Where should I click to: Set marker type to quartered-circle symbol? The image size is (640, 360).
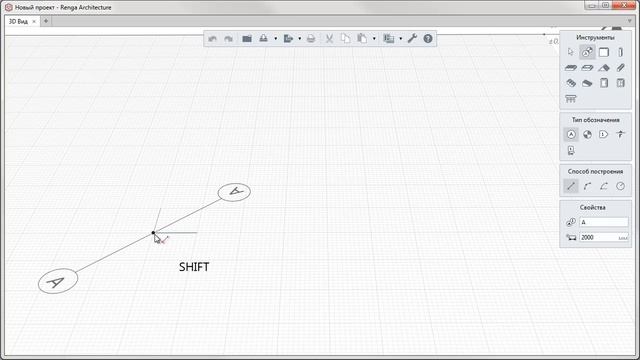click(587, 134)
